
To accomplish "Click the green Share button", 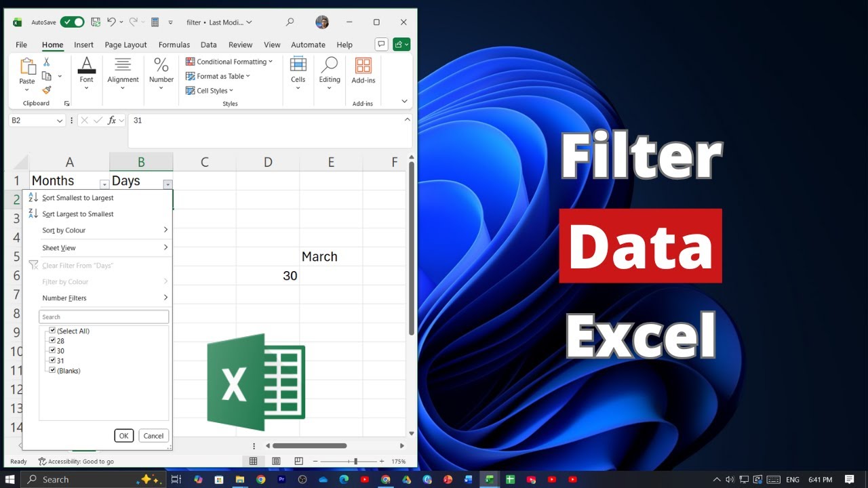I will coord(401,44).
